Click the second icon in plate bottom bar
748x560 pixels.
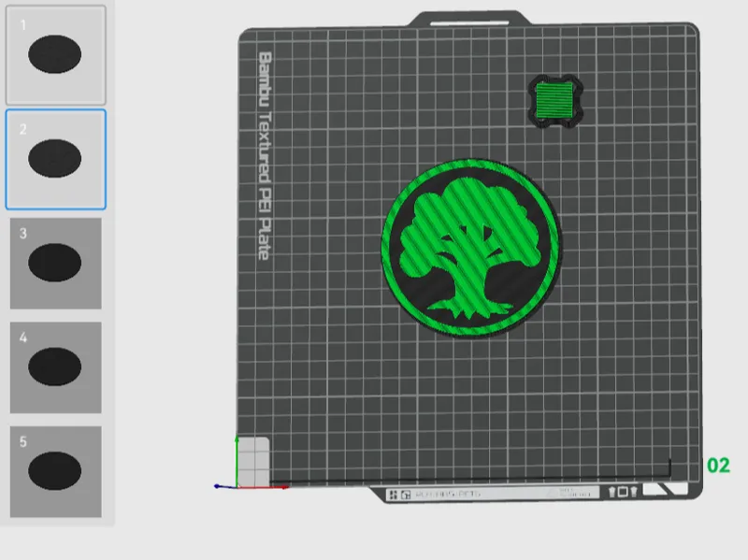[406, 495]
